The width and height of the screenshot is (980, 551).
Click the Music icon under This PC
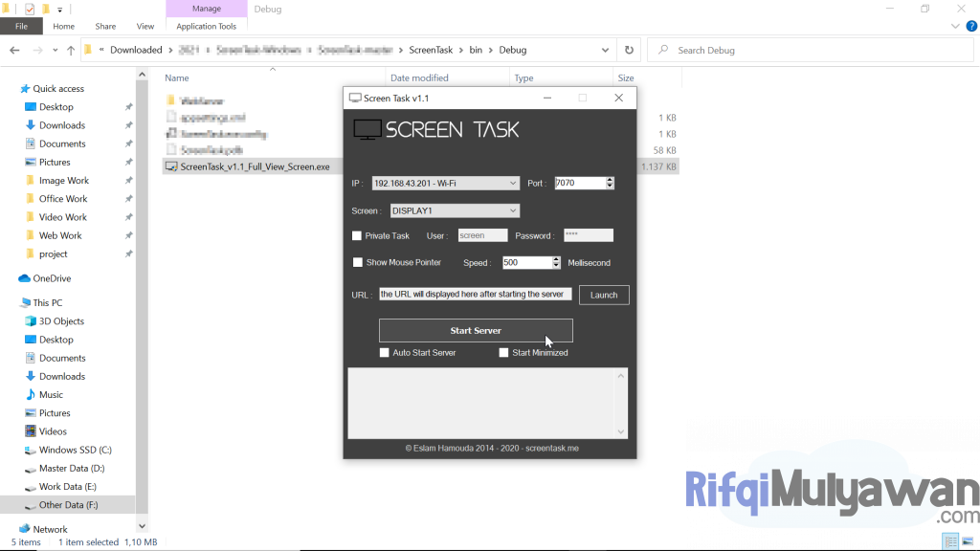pyautogui.click(x=30, y=395)
